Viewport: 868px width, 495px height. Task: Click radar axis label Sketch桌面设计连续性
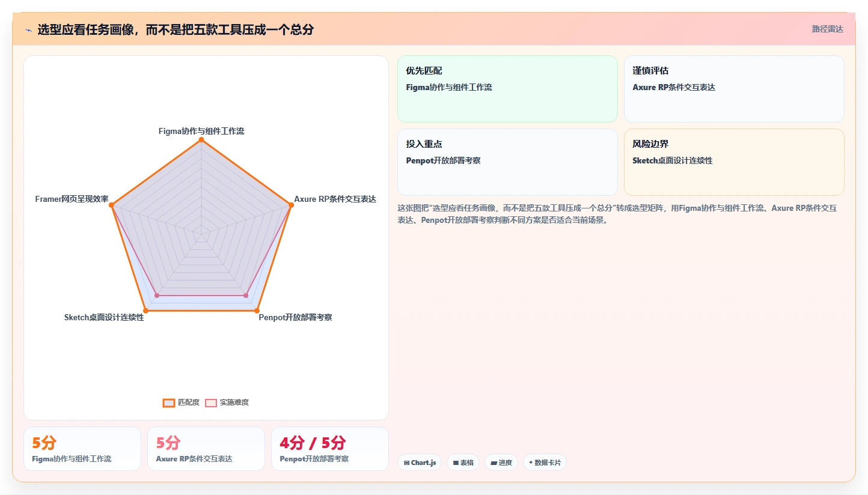pos(104,317)
